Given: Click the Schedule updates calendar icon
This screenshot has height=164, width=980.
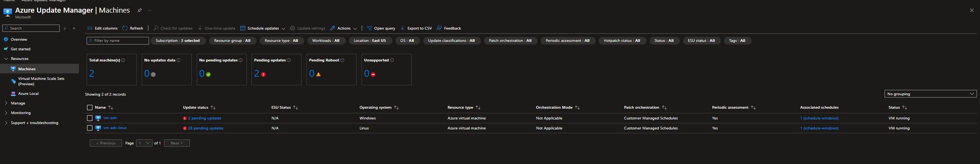Looking at the screenshot, I should pos(243,28).
